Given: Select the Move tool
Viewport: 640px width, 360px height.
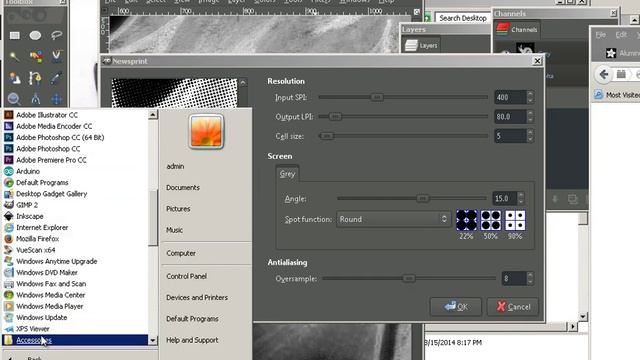Looking at the screenshot, I should [x=57, y=99].
